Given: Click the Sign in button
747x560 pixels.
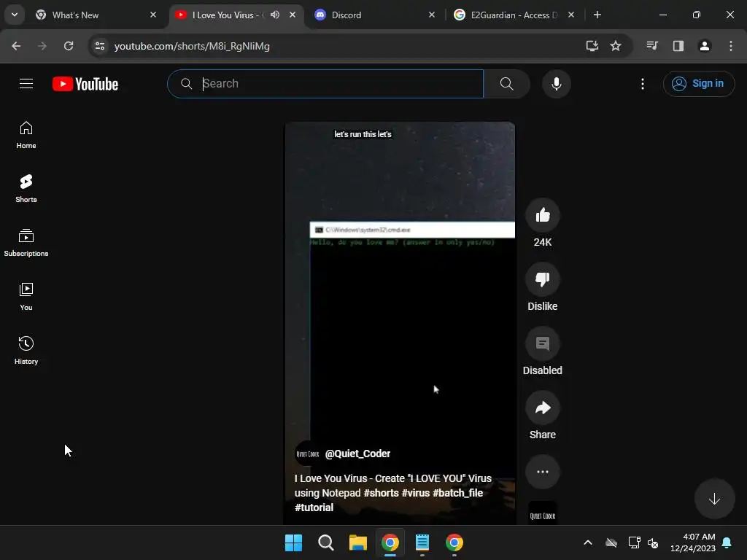Looking at the screenshot, I should pyautogui.click(x=698, y=84).
